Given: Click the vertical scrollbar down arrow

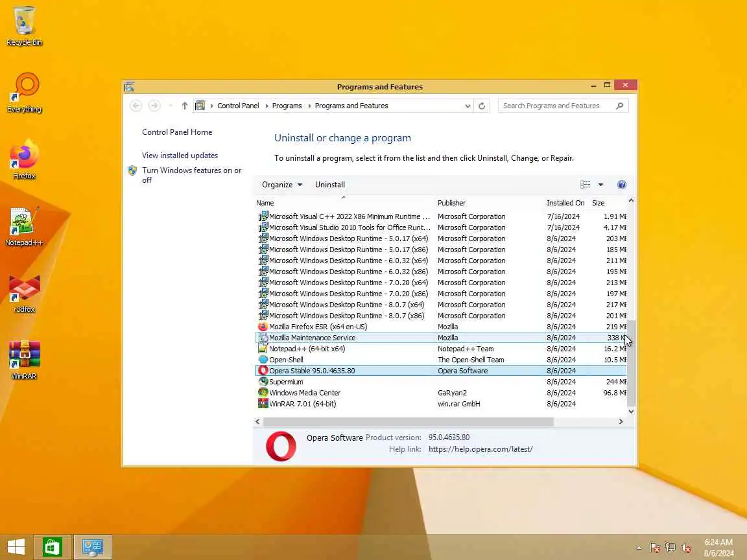Looking at the screenshot, I should (631, 412).
